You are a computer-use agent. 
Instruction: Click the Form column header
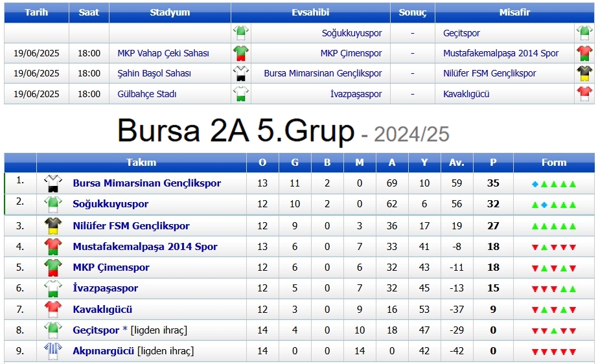[553, 163]
